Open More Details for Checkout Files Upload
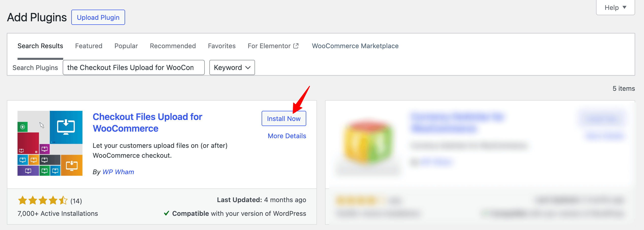The width and height of the screenshot is (644, 230). click(287, 136)
